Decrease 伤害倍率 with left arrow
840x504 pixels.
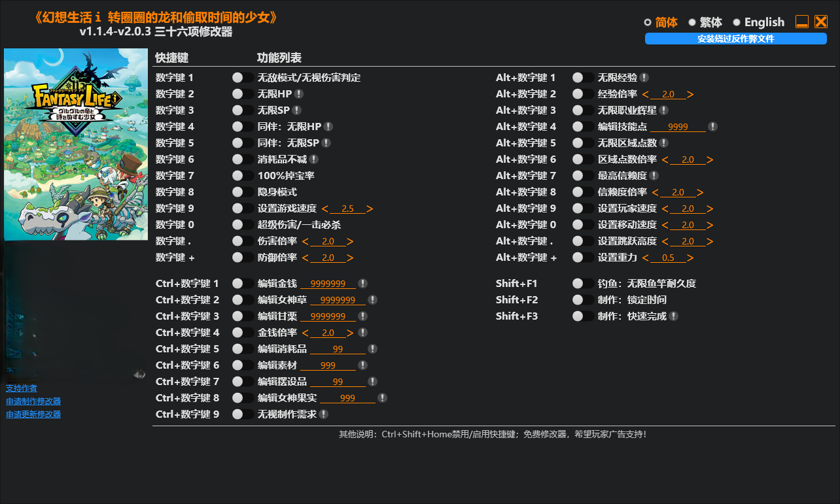pyautogui.click(x=304, y=241)
